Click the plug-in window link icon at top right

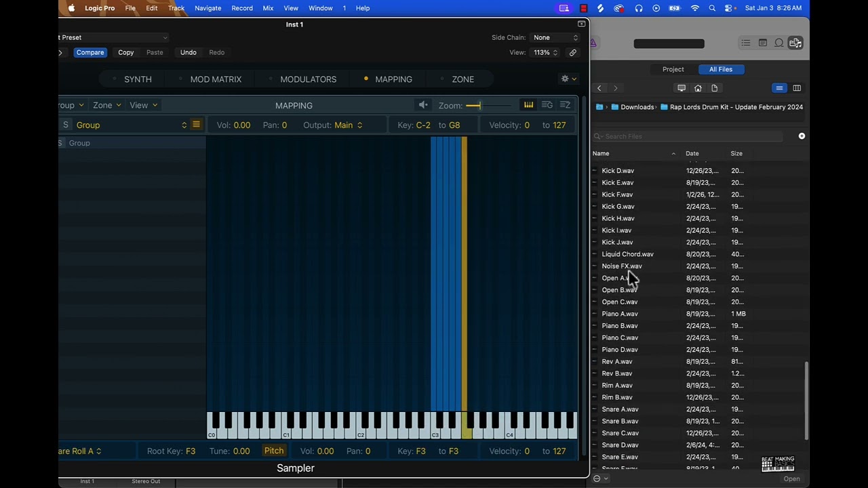point(581,24)
